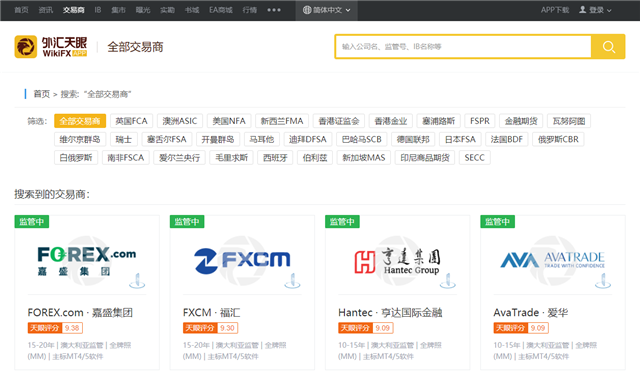This screenshot has height=376, width=640.
Task: Click the small badge icon on Hantec card
Action: click(448, 280)
